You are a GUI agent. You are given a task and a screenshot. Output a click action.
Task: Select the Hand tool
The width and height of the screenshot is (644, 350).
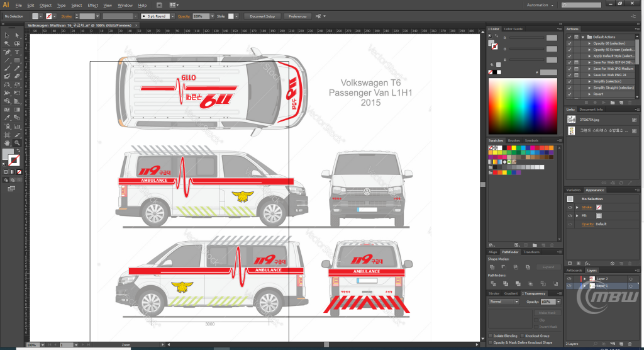point(7,143)
